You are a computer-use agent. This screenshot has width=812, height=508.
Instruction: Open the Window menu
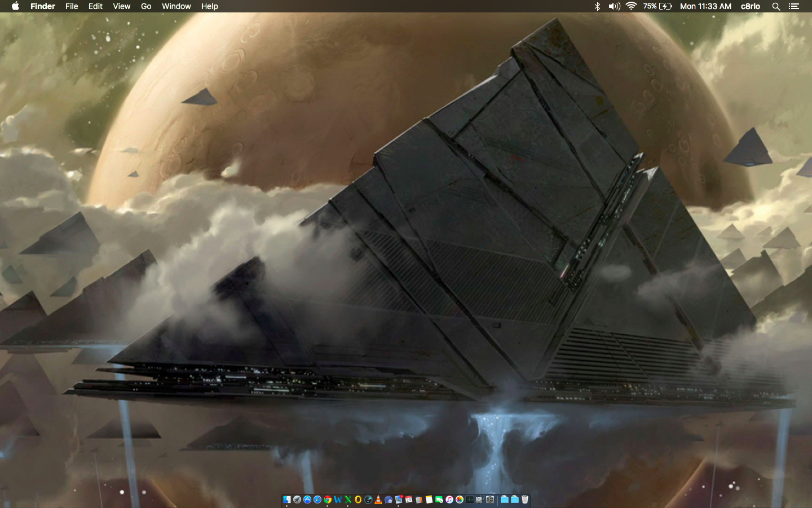click(x=176, y=6)
